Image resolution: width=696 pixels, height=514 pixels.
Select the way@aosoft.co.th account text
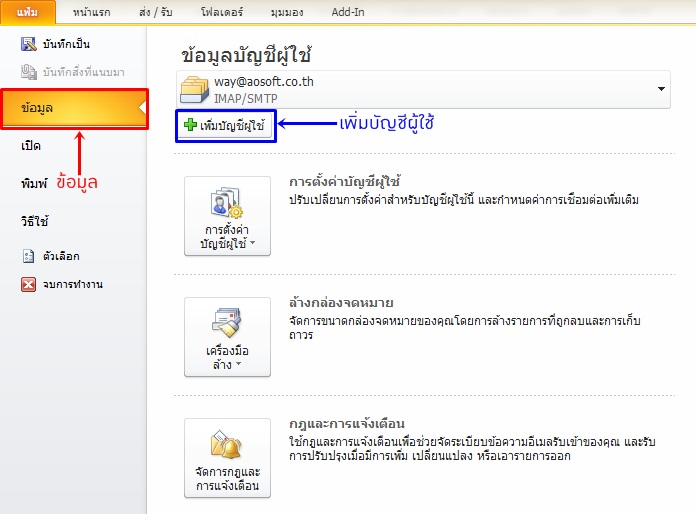click(x=264, y=82)
